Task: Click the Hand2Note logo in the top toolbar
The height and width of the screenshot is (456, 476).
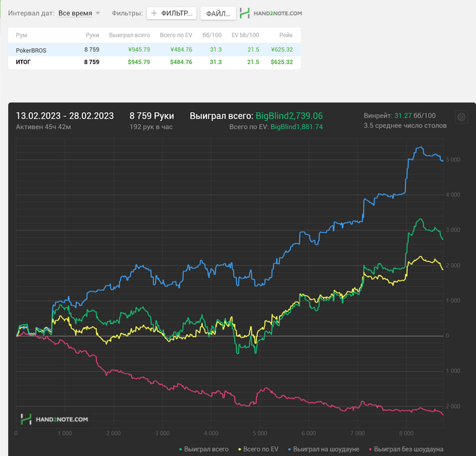Action: click(x=271, y=14)
